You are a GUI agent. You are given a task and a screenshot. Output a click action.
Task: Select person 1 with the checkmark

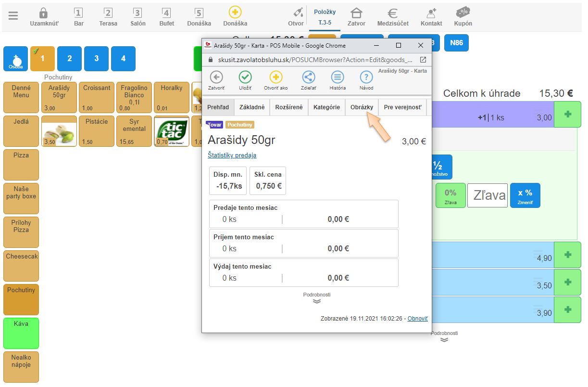[x=42, y=58]
